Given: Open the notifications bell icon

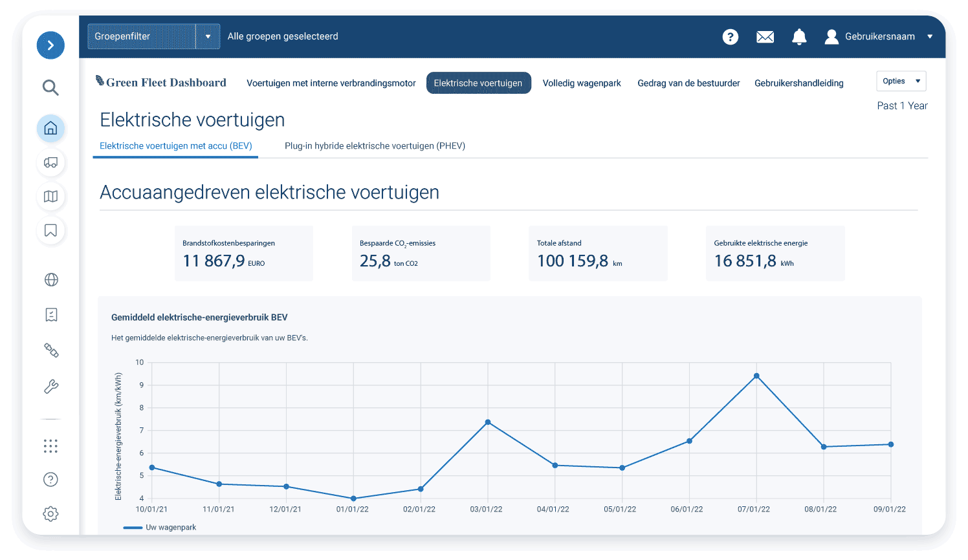Looking at the screenshot, I should click(x=799, y=37).
